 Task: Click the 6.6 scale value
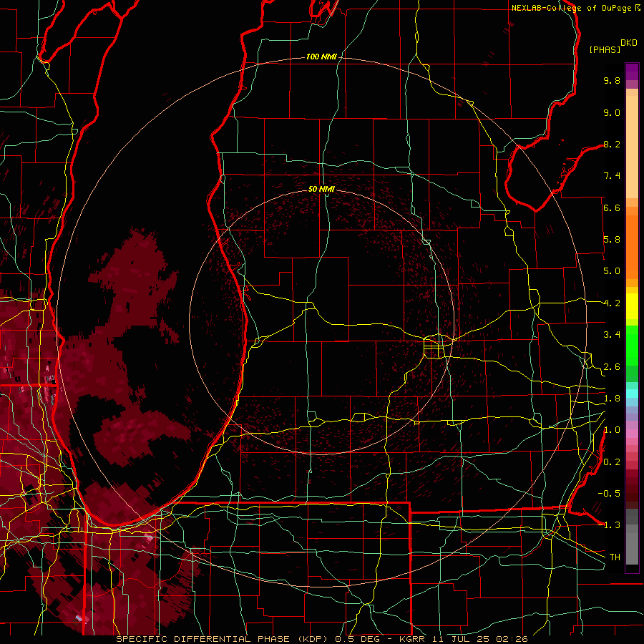[612, 208]
